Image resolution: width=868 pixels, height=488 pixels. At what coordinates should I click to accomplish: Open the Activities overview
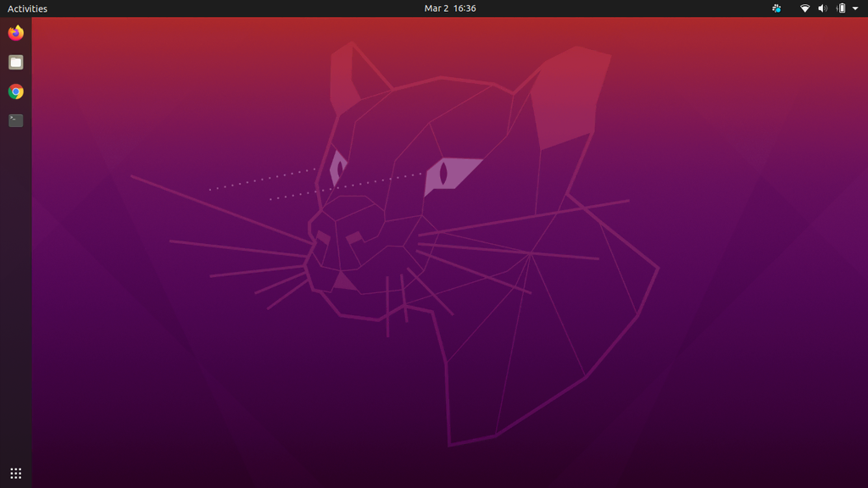pyautogui.click(x=27, y=8)
